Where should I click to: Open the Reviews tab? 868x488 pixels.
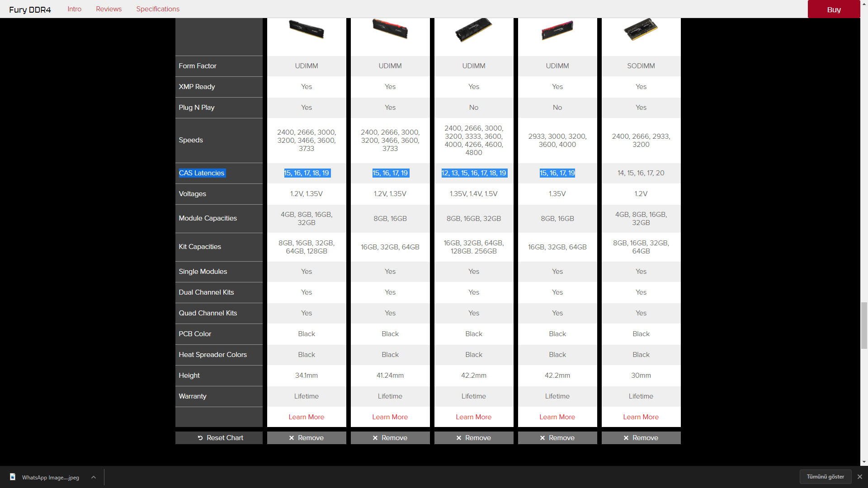pyautogui.click(x=108, y=9)
